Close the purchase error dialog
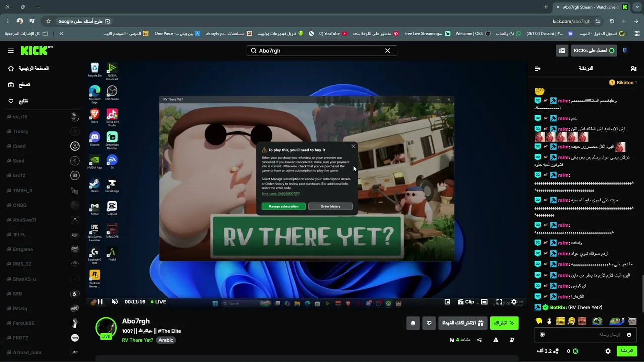644x362 pixels. tap(353, 147)
